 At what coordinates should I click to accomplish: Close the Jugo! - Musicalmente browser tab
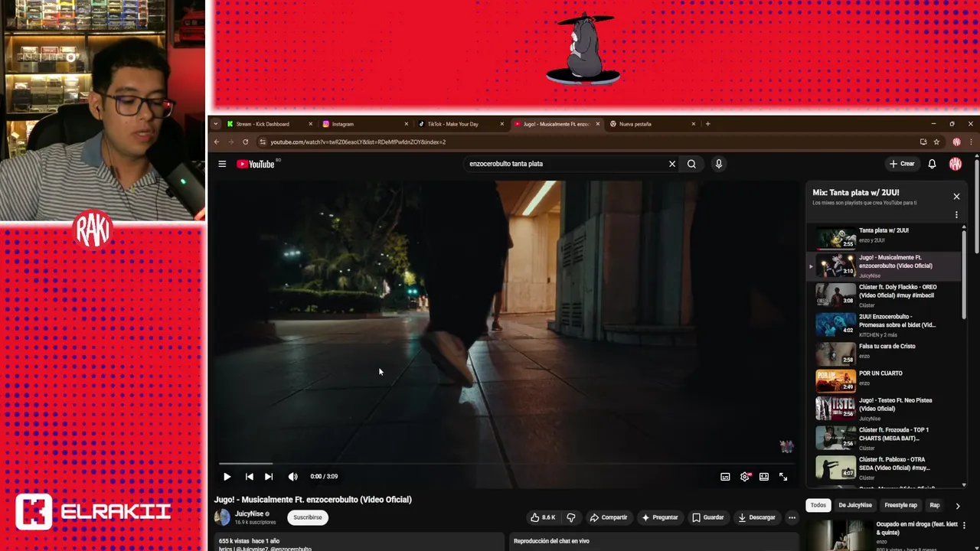[598, 124]
